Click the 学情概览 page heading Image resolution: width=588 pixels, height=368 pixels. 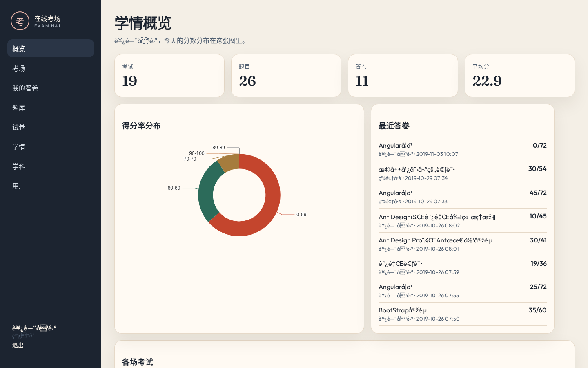tap(143, 23)
